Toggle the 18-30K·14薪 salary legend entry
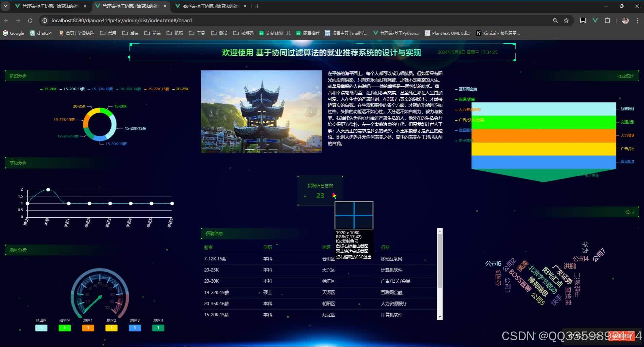 pyautogui.click(x=129, y=89)
